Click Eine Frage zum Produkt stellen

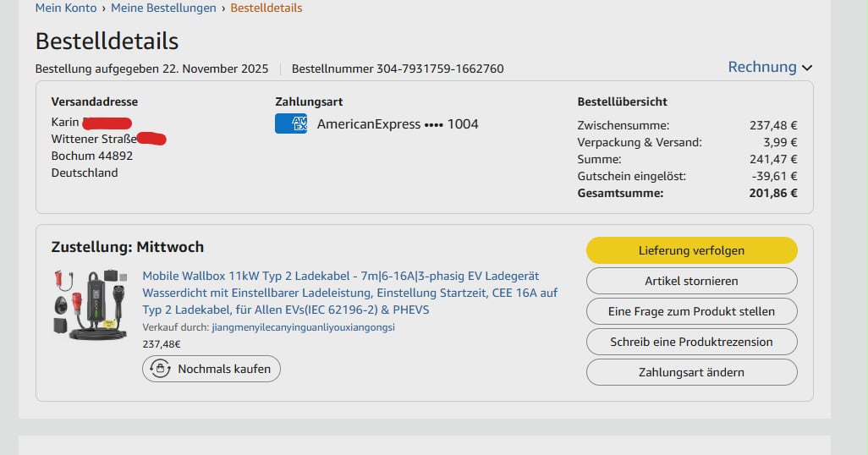(x=691, y=311)
